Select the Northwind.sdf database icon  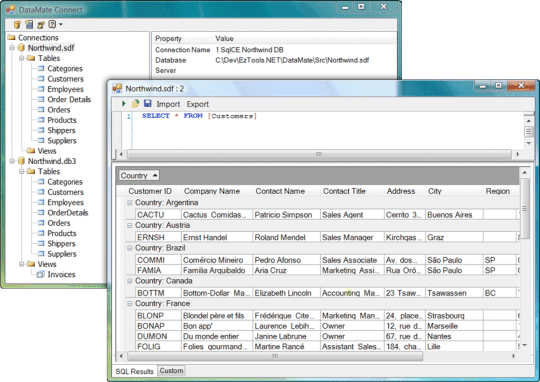tap(21, 48)
